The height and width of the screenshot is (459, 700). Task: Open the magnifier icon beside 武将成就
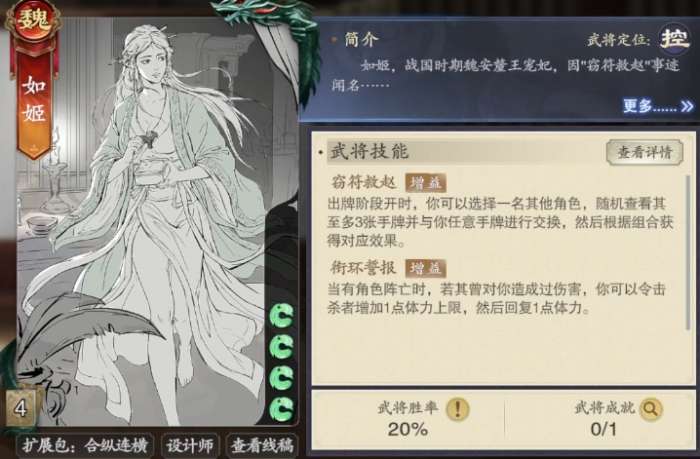(x=650, y=408)
